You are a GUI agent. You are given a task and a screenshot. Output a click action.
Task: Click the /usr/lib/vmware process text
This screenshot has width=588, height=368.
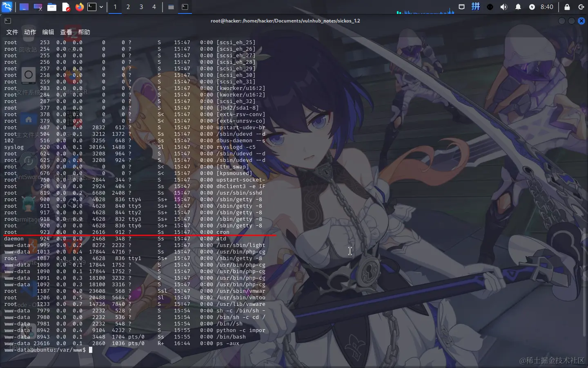[241, 304]
